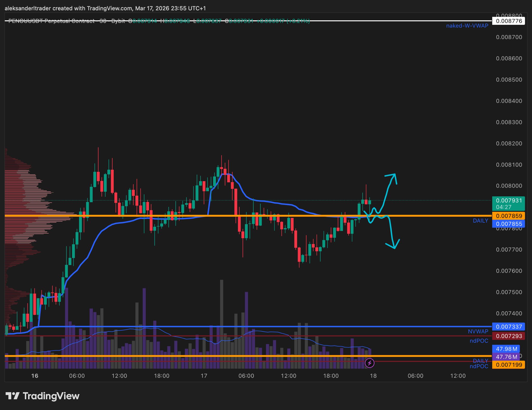Click the naked-W-VWAP text label
Screen dimensions: 532x410
pos(467,26)
